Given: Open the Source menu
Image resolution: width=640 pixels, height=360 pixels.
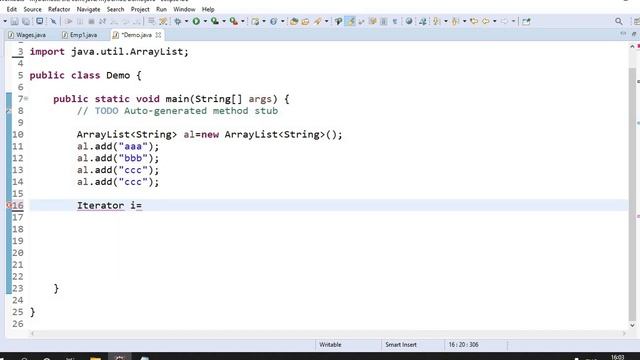Looking at the screenshot, I should click(x=32, y=9).
